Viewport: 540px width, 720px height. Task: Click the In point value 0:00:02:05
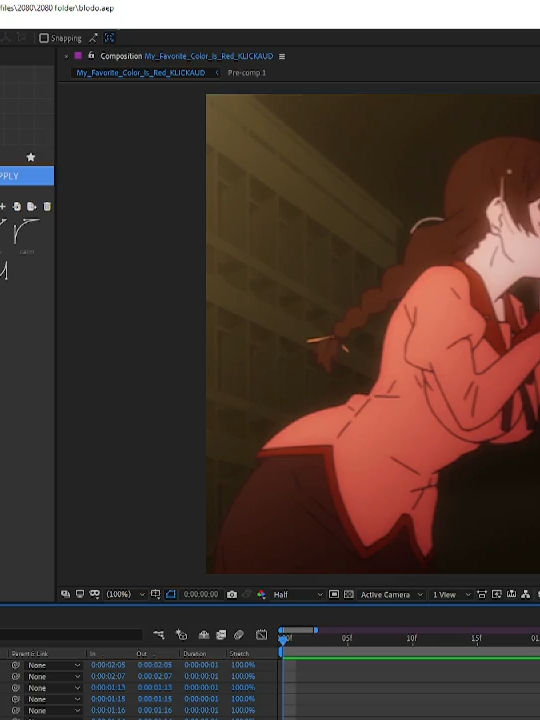coord(108,665)
